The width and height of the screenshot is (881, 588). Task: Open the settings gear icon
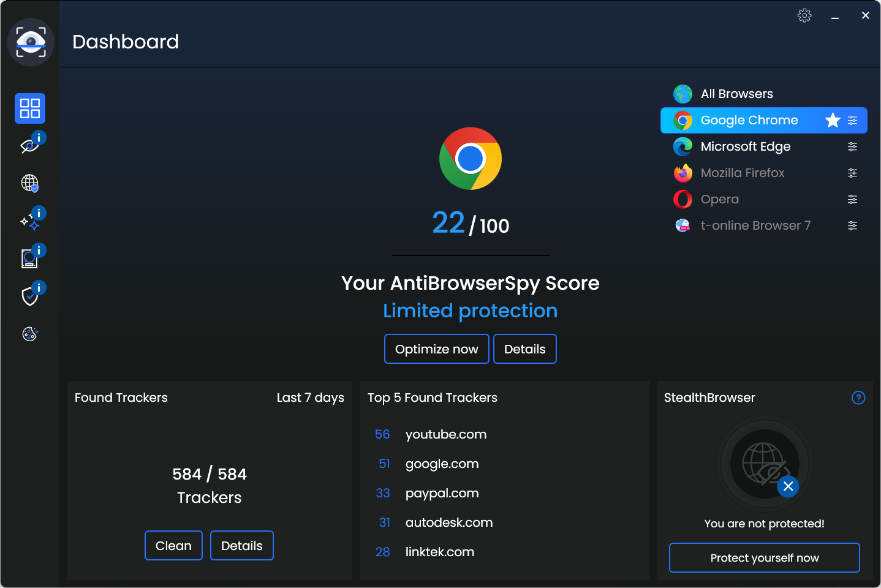pos(804,15)
